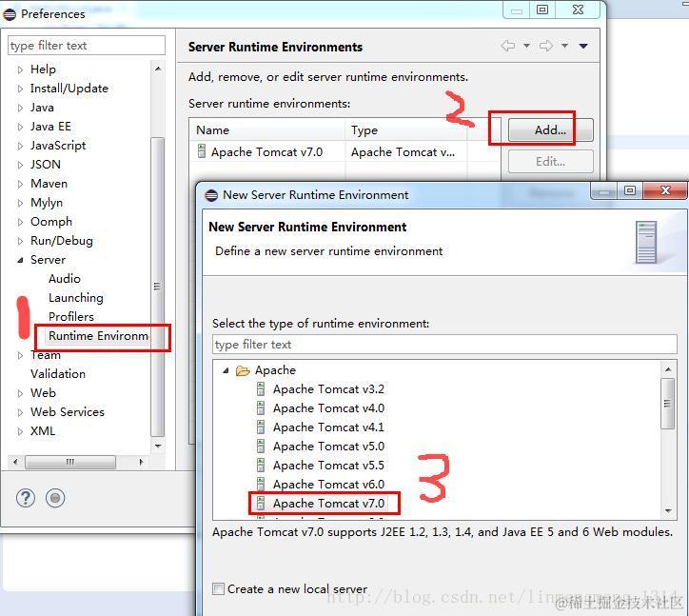Select the Apache Tomcat v7.0 row in the environments table
Screen dimensions: 689x616
(x=344, y=151)
